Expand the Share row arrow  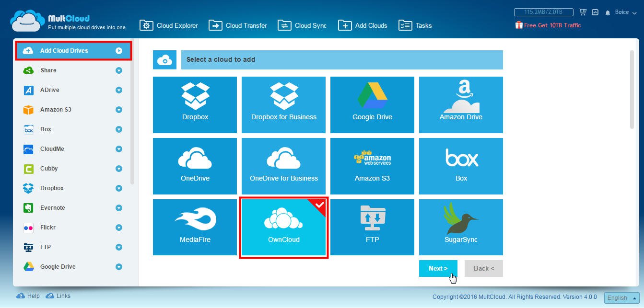coord(119,70)
